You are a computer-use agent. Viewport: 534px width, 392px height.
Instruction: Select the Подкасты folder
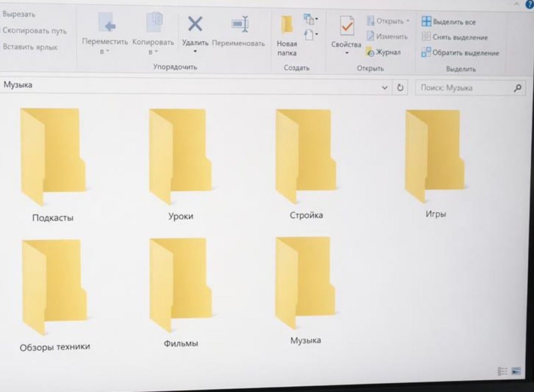pyautogui.click(x=53, y=164)
